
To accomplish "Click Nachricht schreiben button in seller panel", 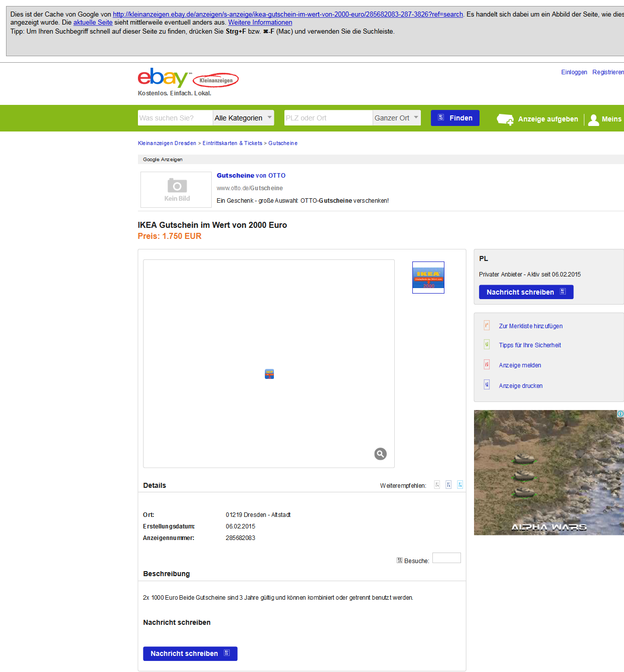I will (526, 292).
